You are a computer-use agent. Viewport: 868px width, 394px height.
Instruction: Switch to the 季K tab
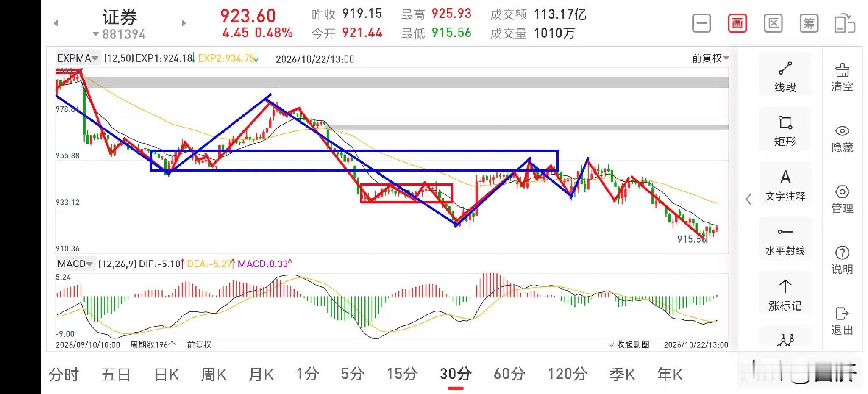tap(622, 375)
